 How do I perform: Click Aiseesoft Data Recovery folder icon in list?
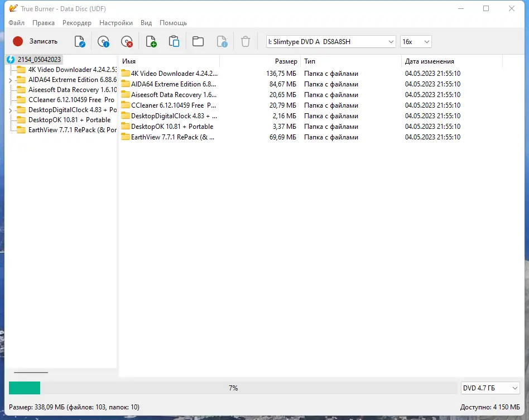coord(126,94)
